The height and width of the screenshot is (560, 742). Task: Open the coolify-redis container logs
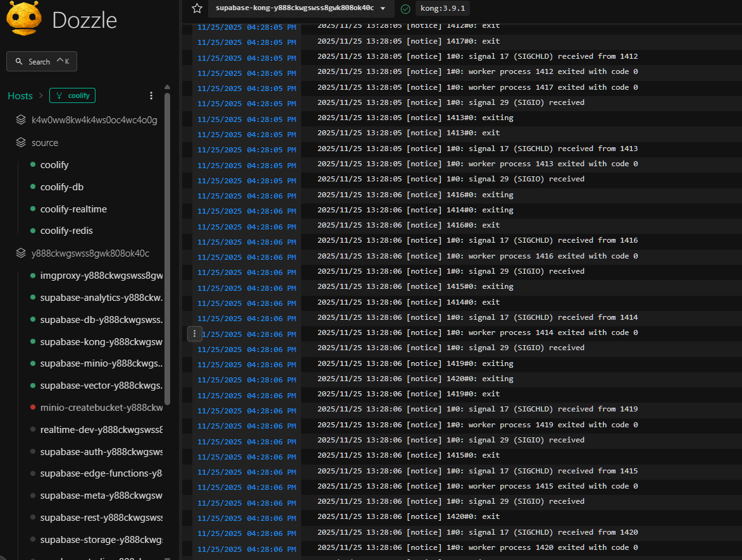(x=66, y=231)
